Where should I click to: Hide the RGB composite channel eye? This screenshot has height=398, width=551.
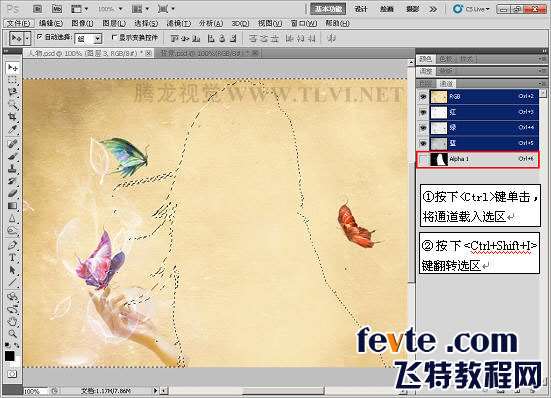(423, 97)
